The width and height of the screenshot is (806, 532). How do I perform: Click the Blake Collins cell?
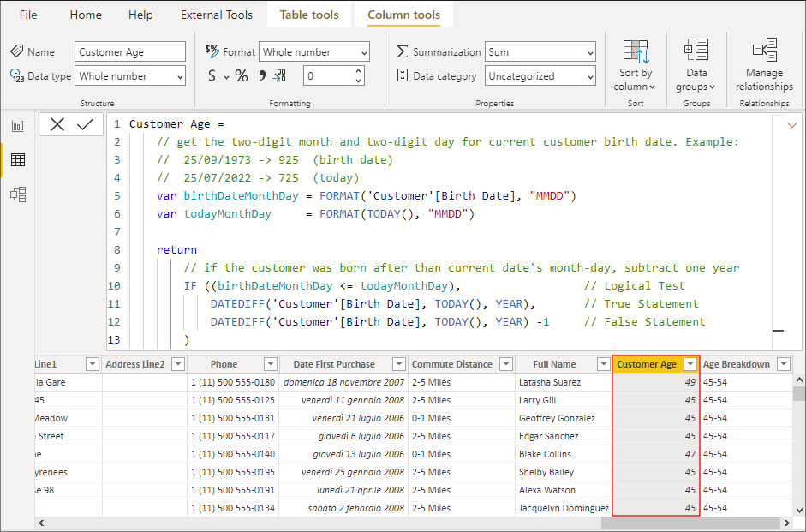(564, 454)
